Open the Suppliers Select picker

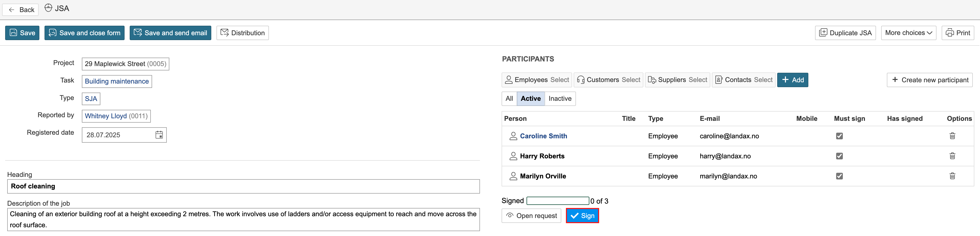tap(677, 80)
